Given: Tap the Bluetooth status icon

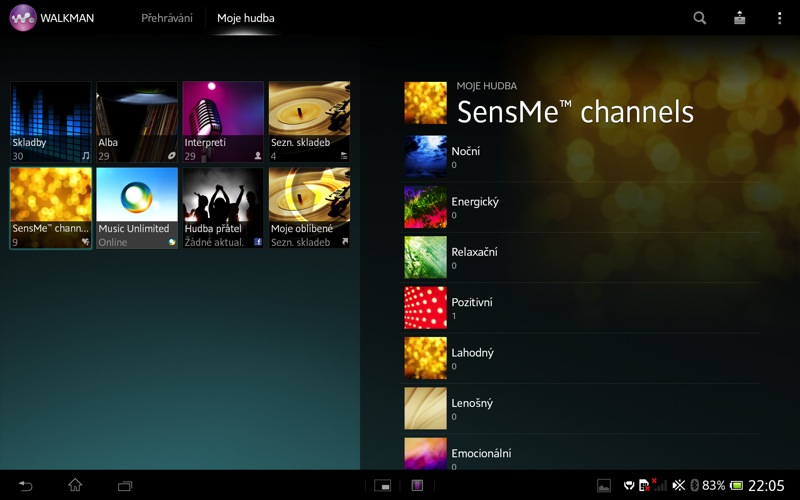Looking at the screenshot, I should click(x=694, y=485).
